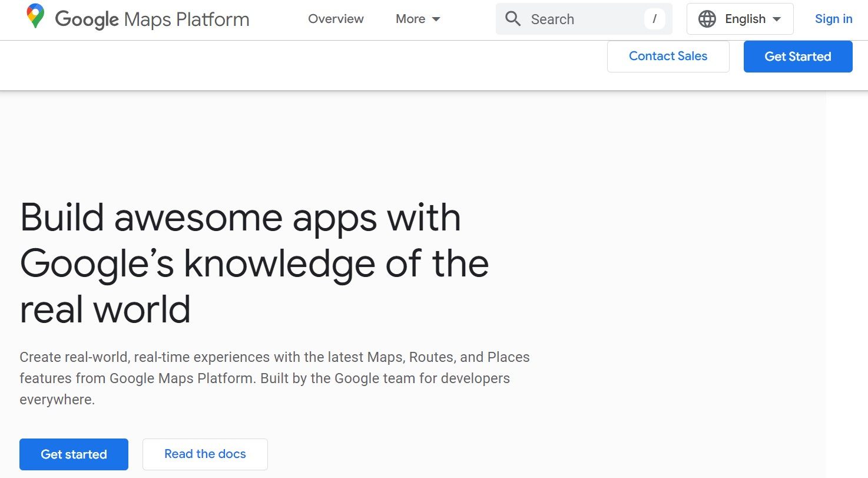
Task: Click the blue Get Started header button
Action: [x=798, y=57]
